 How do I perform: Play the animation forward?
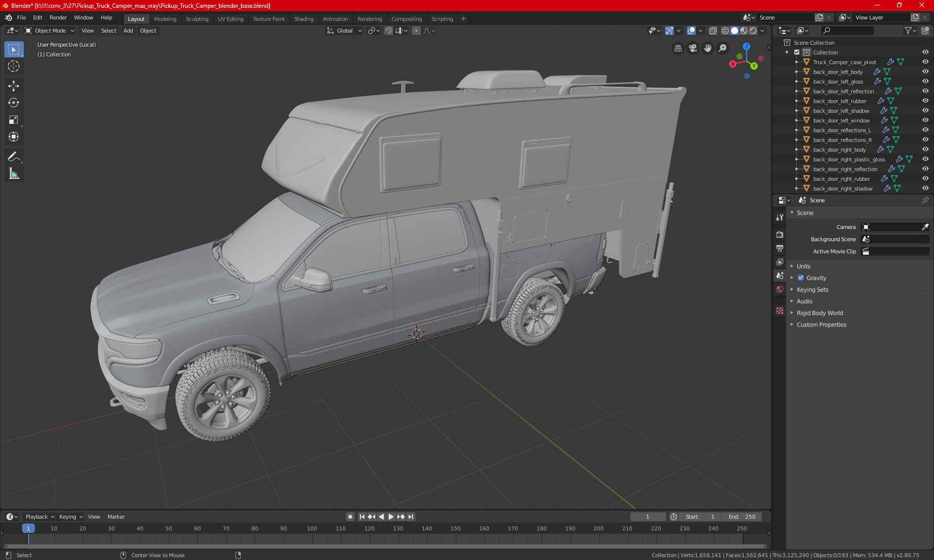[x=391, y=517]
